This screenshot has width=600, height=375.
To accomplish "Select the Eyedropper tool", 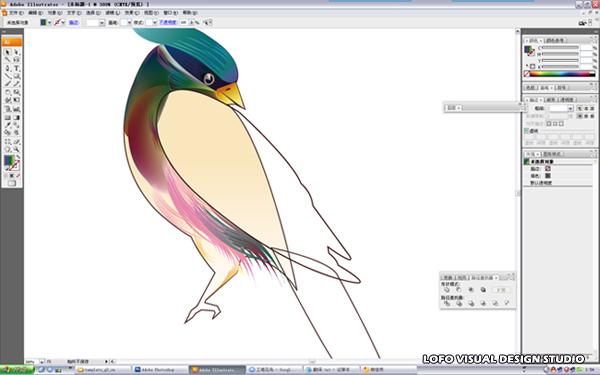I will tap(7, 125).
